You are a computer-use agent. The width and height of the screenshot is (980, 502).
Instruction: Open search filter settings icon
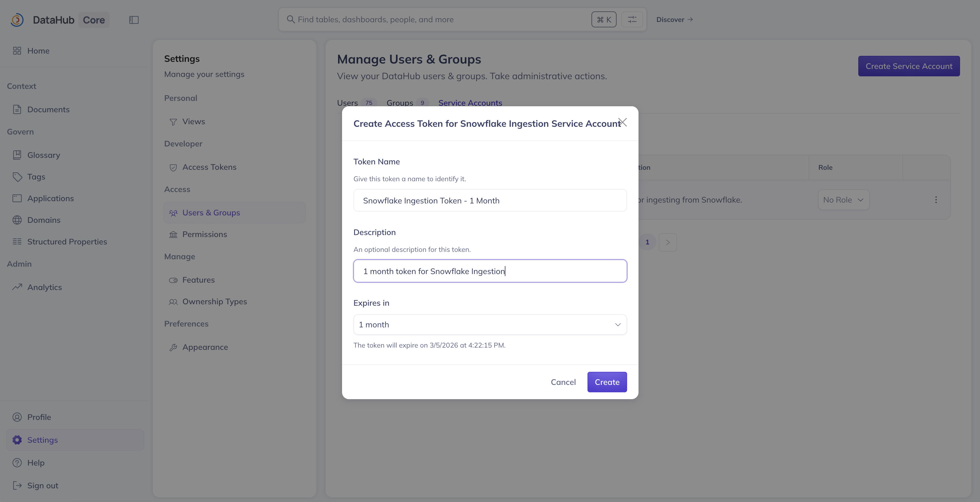632,19
